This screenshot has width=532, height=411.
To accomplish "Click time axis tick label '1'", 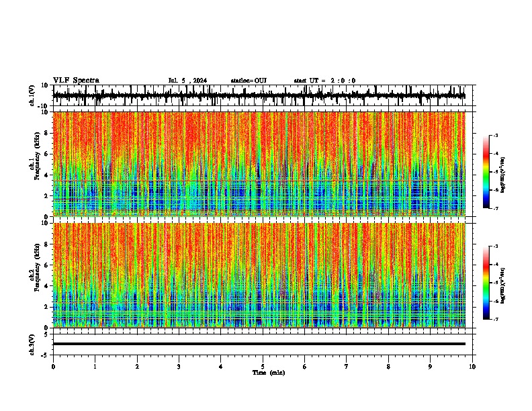I will coord(95,367).
